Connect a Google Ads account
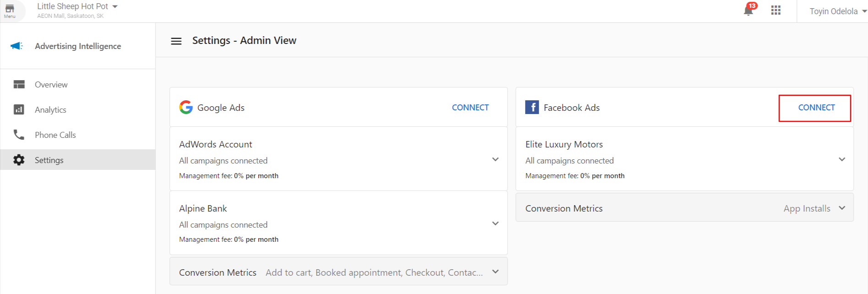Screen dimensions: 868x294 click(470, 107)
